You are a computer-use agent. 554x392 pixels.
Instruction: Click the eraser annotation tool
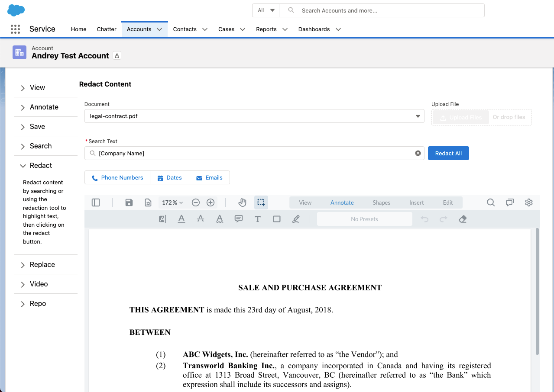[462, 219]
